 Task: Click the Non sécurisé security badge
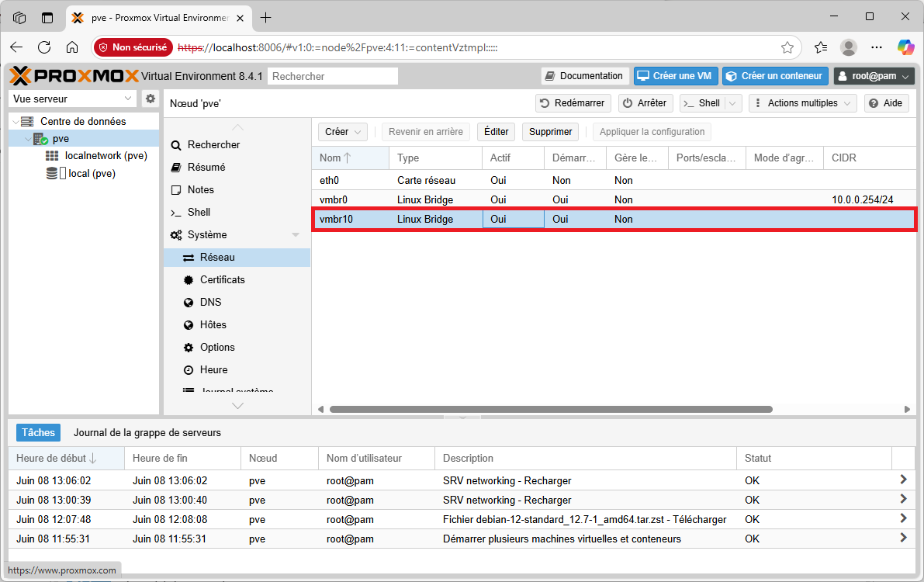click(133, 48)
